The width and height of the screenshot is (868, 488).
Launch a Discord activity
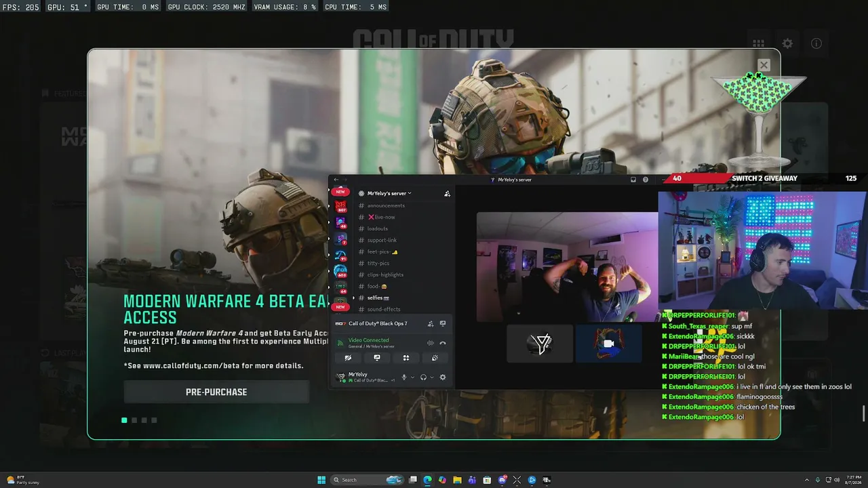click(406, 358)
